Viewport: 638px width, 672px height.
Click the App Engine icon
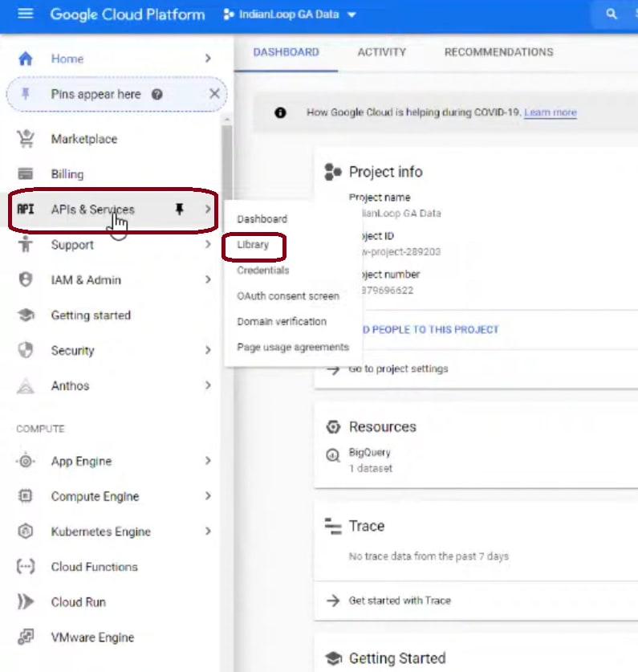(x=26, y=461)
